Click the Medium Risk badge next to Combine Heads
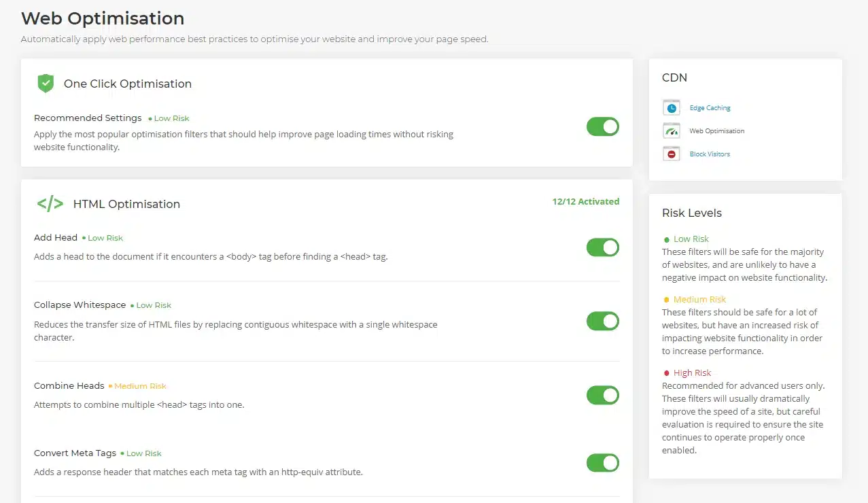This screenshot has height=503, width=868. (137, 386)
